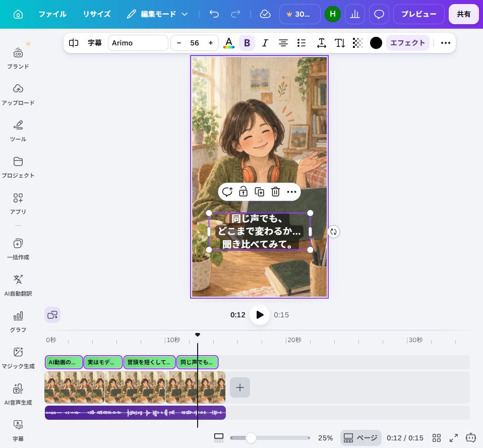Open the grid view icon
The height and width of the screenshot is (448, 483).
point(437,438)
